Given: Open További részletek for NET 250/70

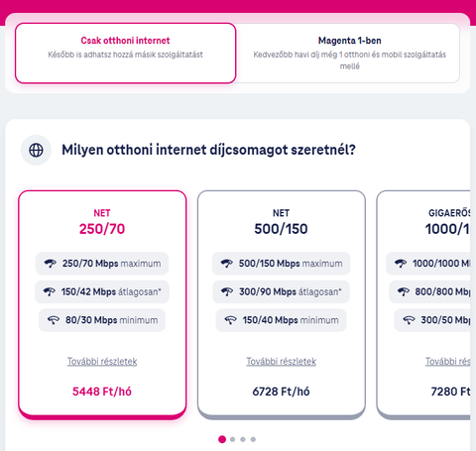Looking at the screenshot, I should click(102, 362).
